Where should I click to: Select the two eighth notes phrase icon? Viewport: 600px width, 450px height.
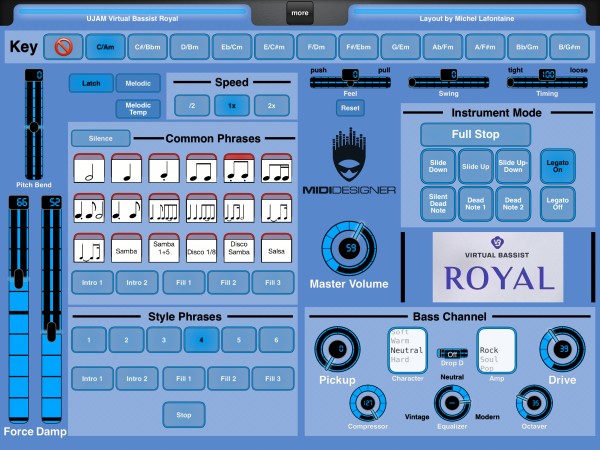pyautogui.click(x=201, y=168)
